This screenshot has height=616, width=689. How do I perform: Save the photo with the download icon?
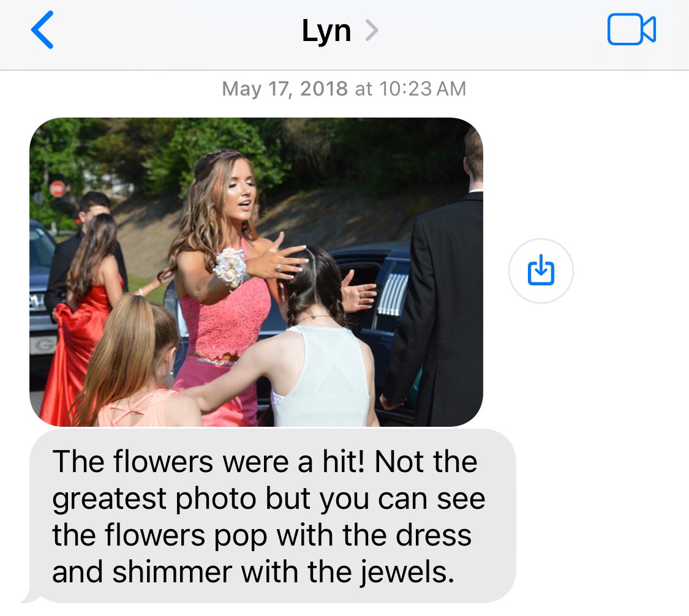click(541, 271)
